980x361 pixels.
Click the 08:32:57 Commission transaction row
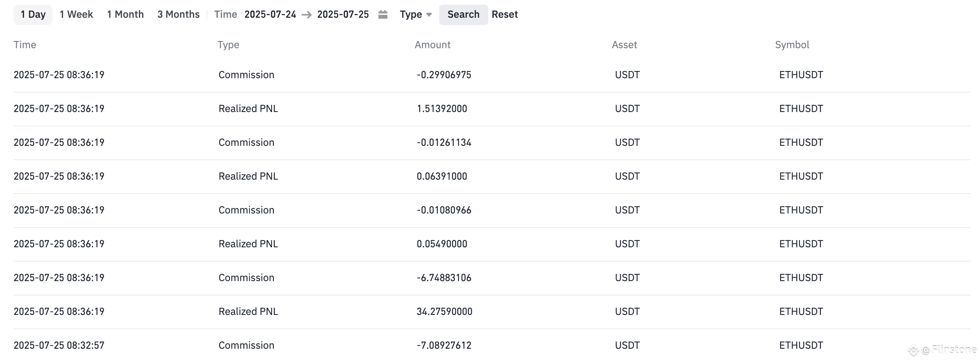492,345
